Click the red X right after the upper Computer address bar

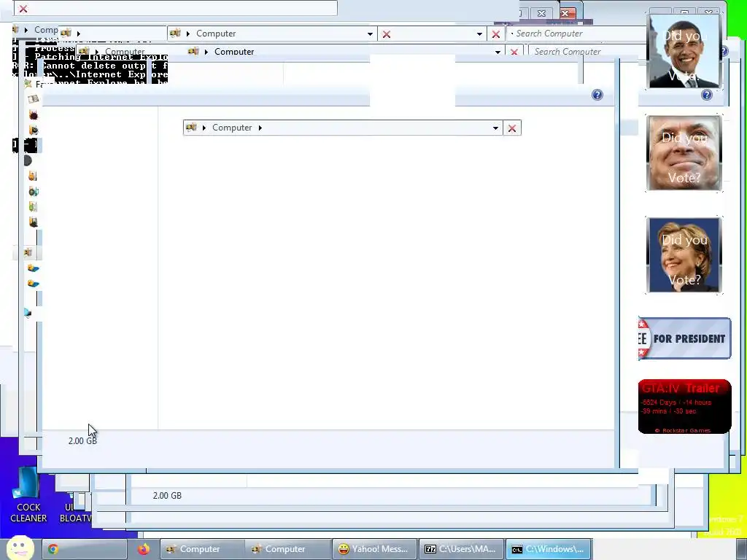(x=387, y=34)
